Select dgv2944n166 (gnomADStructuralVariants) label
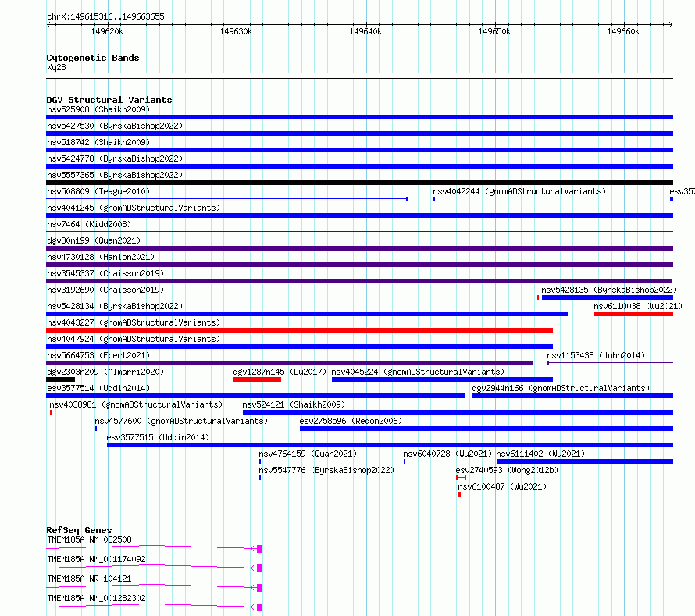 561,388
